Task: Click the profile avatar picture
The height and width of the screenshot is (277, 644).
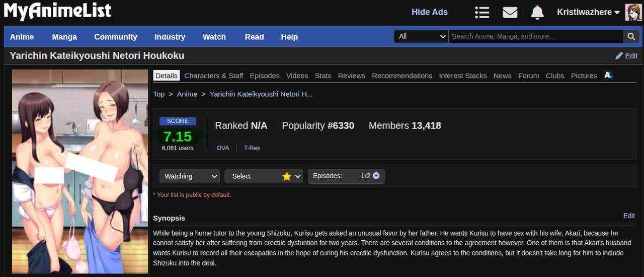Action: (x=633, y=12)
